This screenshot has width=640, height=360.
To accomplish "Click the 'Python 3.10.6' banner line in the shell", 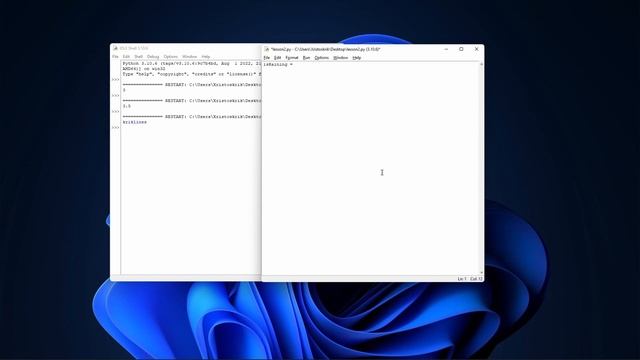I will (191, 64).
